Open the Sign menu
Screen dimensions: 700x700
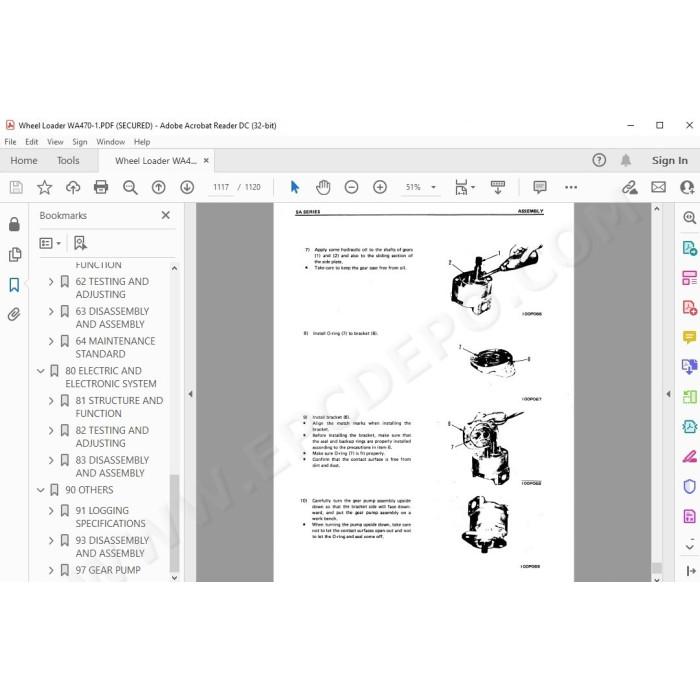point(79,142)
